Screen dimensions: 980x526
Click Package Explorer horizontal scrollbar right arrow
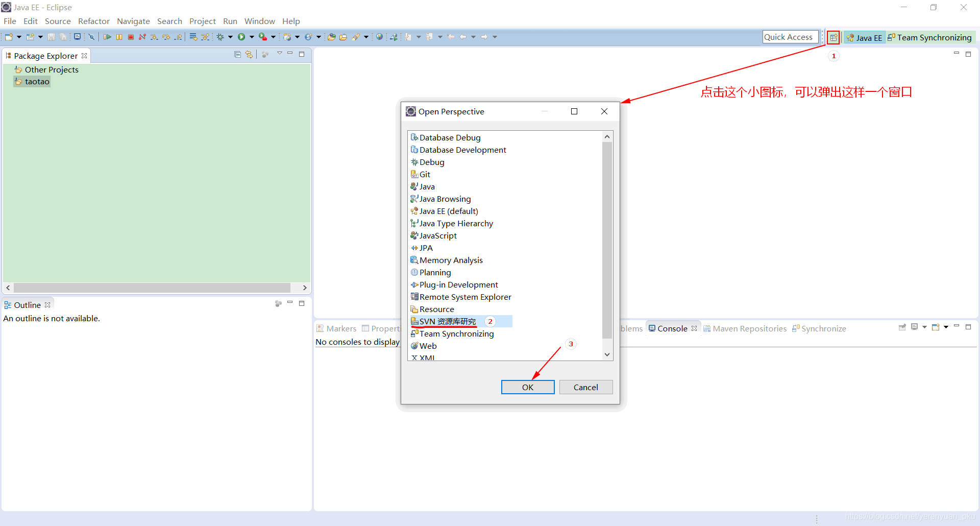305,288
